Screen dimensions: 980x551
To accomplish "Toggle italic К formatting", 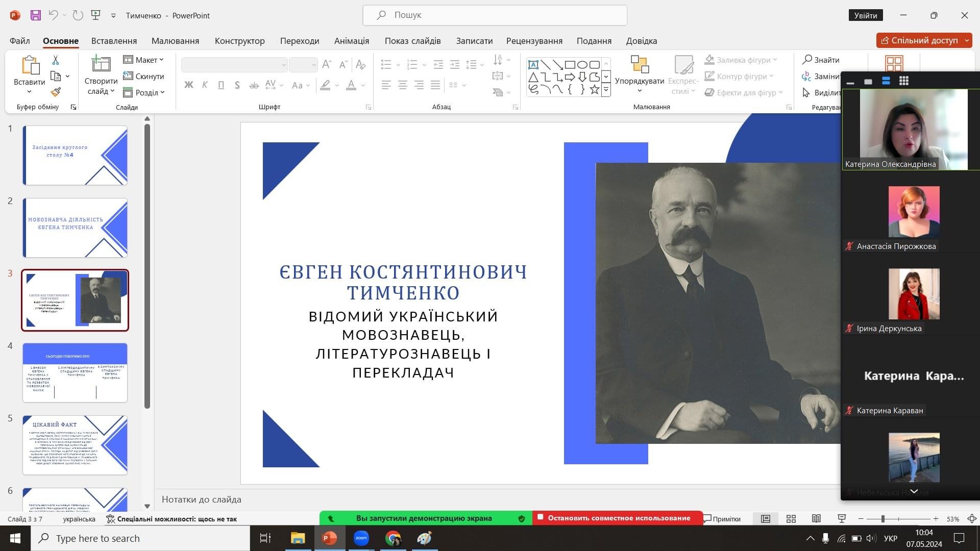I will (205, 85).
